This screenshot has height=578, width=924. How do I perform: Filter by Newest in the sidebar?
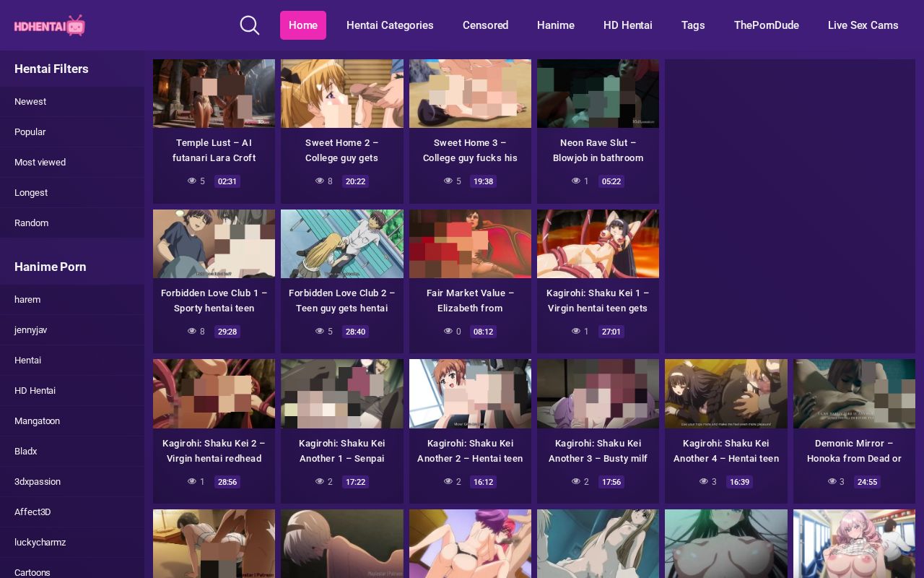pos(72,102)
